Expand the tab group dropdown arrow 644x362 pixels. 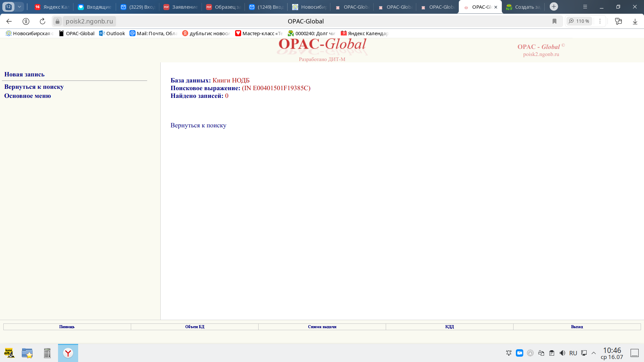point(19,7)
